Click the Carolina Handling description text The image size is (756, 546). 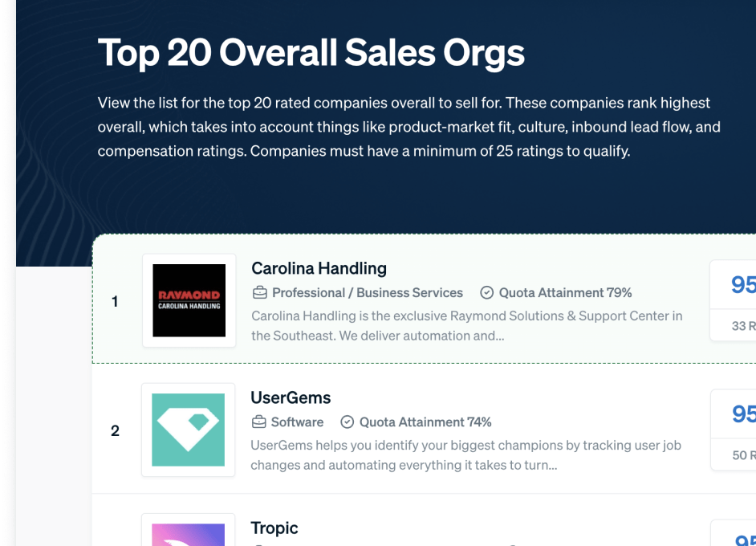coord(467,325)
